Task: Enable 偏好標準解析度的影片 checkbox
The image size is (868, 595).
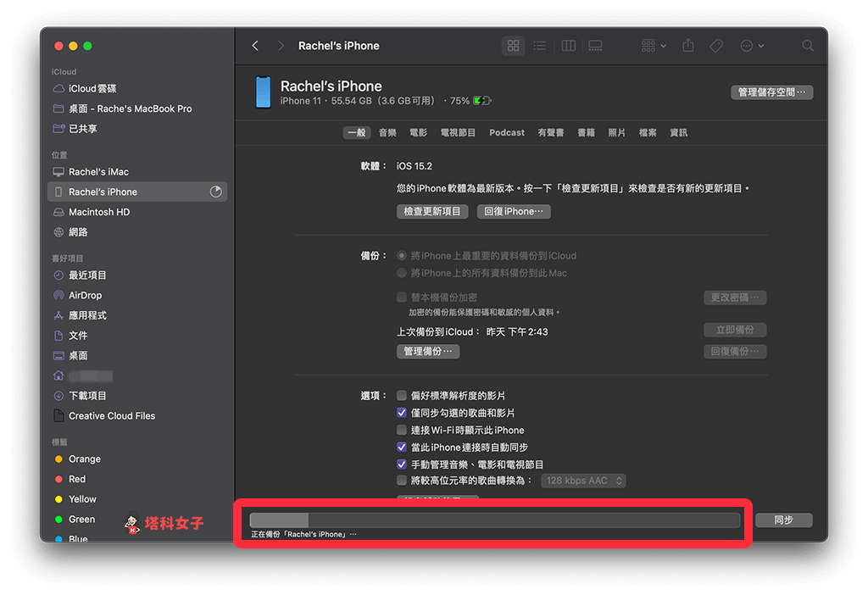Action: click(402, 396)
